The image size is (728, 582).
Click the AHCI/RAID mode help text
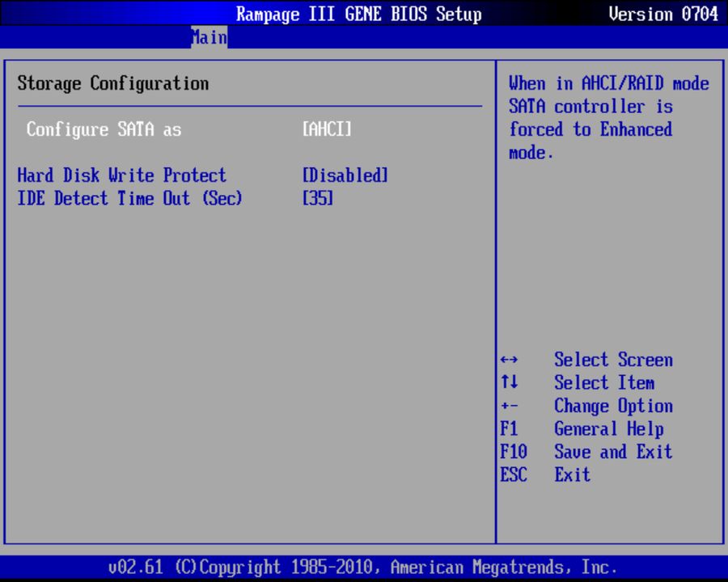tap(608, 118)
